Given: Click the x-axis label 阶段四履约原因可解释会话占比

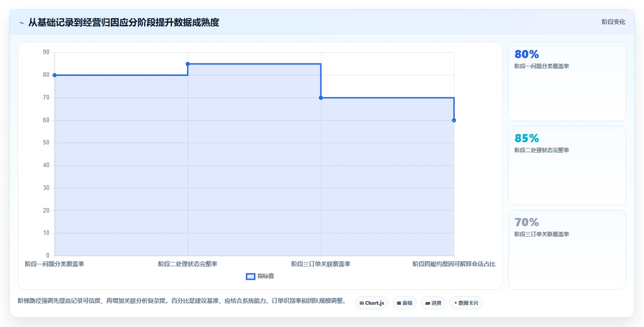Looking at the screenshot, I should click(x=454, y=264).
